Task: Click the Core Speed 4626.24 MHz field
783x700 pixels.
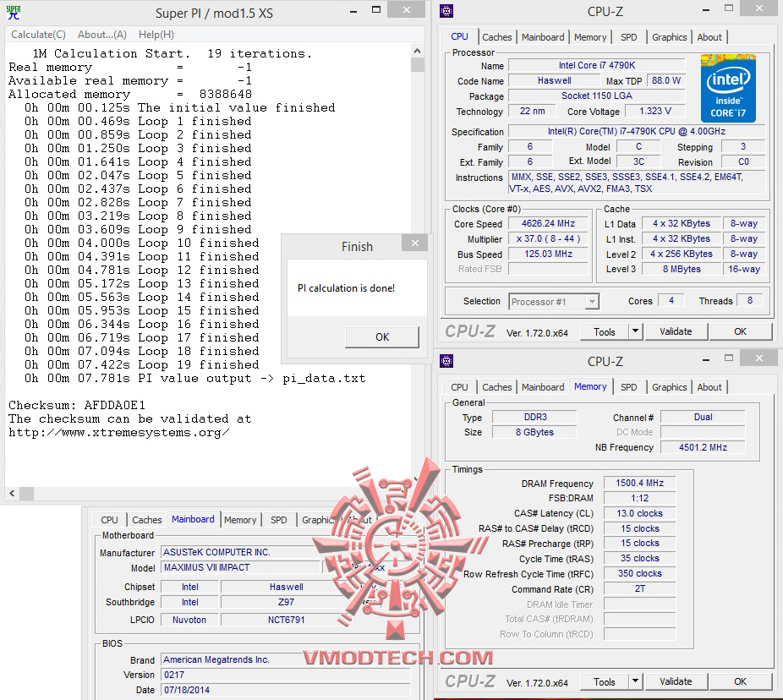Action: tap(548, 224)
